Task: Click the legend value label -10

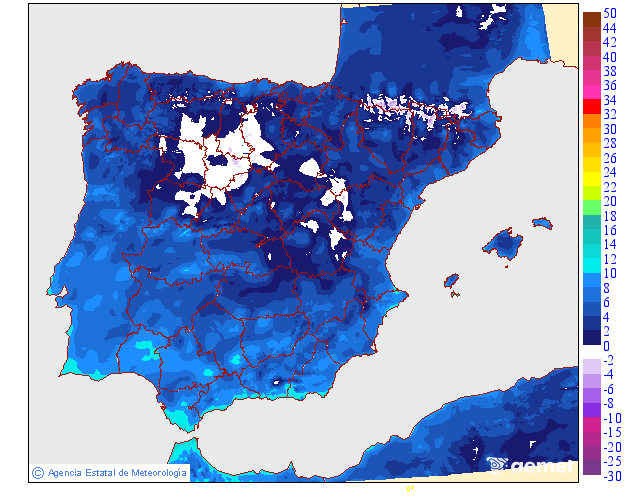Action: [x=613, y=418]
